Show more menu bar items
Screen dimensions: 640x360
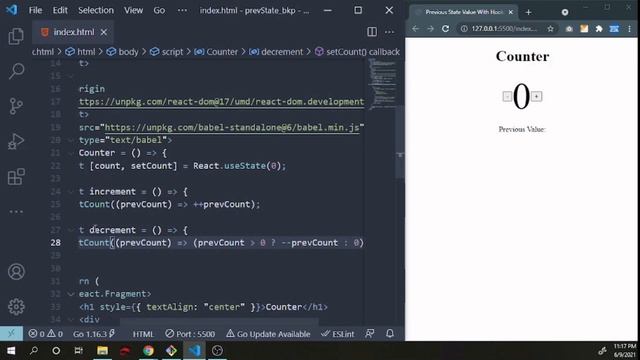click(182, 10)
